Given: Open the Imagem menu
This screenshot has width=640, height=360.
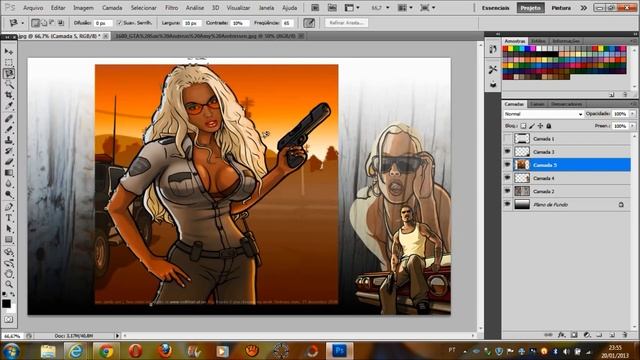Looking at the screenshot, I should [83, 8].
